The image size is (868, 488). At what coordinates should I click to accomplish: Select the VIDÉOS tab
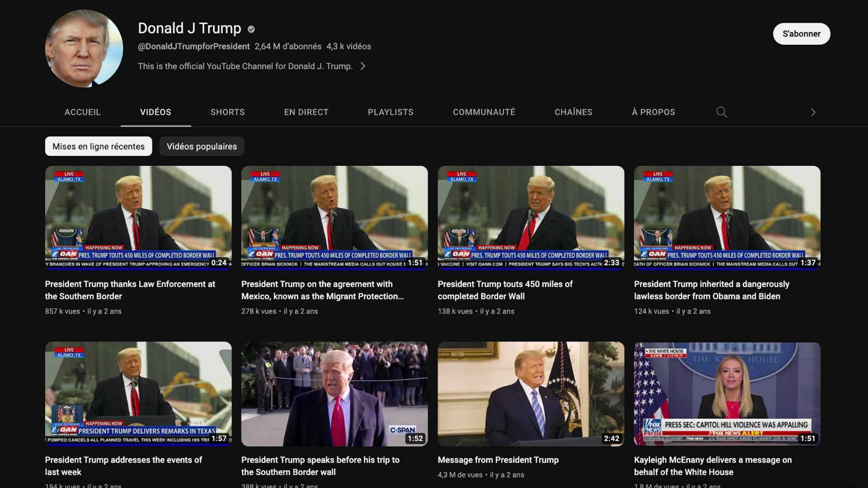pos(156,112)
